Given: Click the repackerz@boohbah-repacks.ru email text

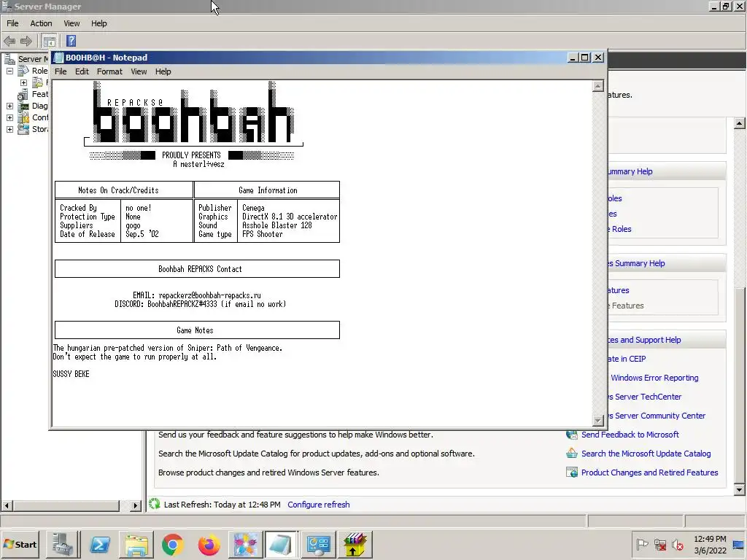Looking at the screenshot, I should point(209,295).
